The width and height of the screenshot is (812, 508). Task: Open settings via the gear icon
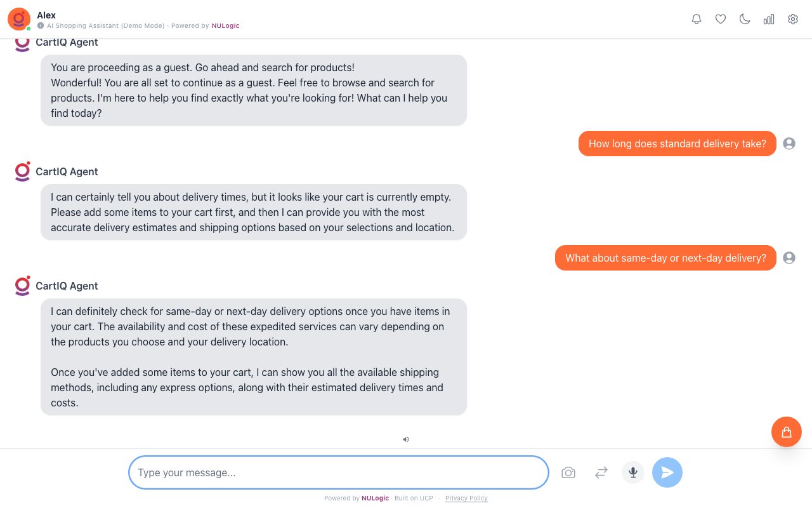(793, 19)
